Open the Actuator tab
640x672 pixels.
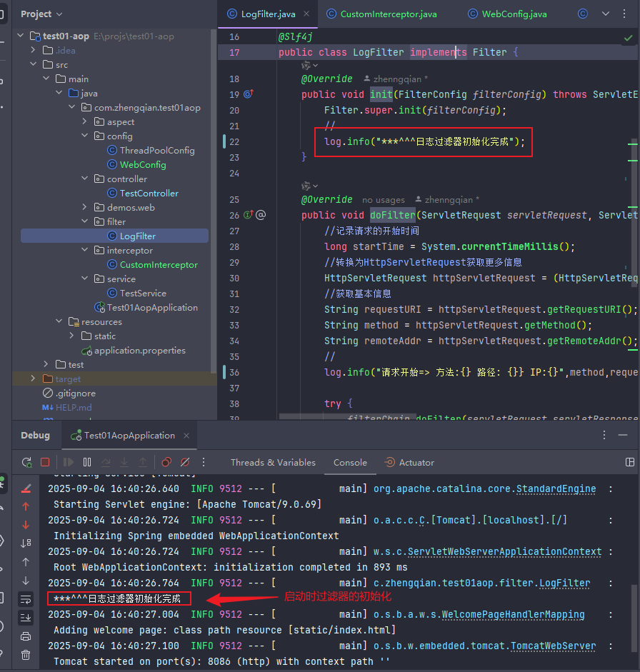[x=409, y=463]
